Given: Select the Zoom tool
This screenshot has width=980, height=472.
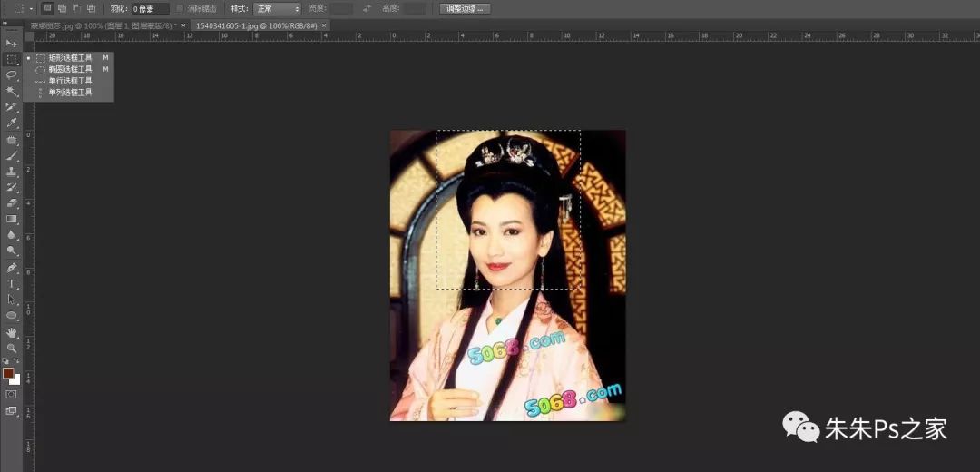Looking at the screenshot, I should 11,349.
